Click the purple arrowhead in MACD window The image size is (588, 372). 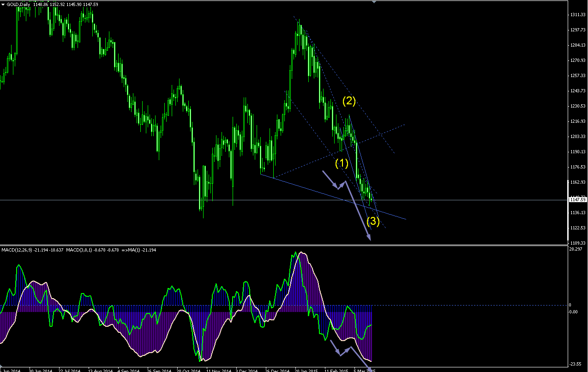coord(370,368)
